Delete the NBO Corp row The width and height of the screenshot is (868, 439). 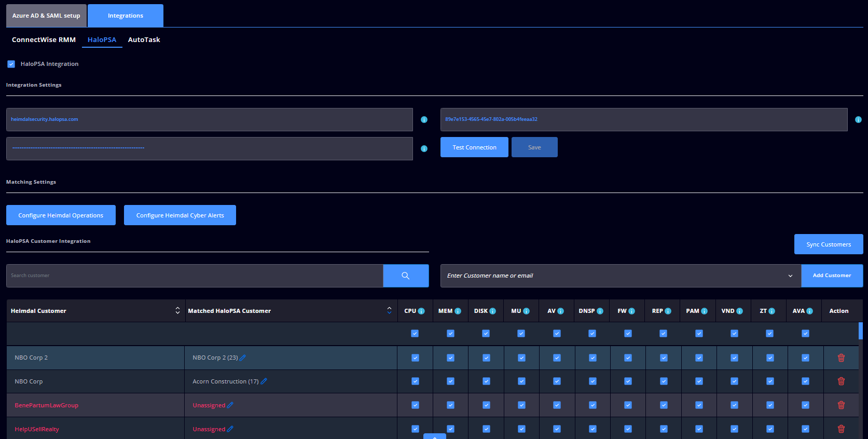(841, 381)
